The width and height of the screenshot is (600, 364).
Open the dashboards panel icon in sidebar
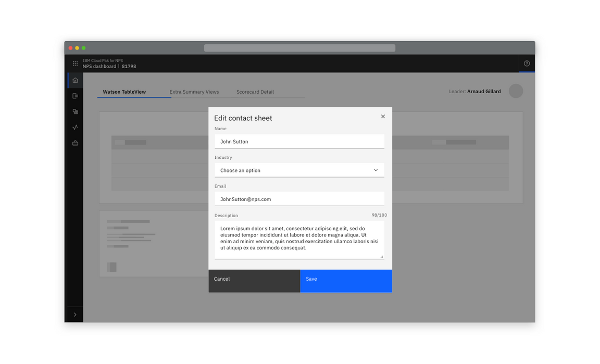click(75, 95)
